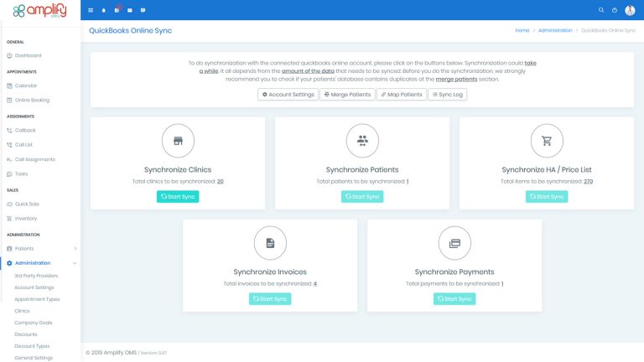Expand the Patients sidebar chevron
This screenshot has height=362, width=644.
[75, 249]
